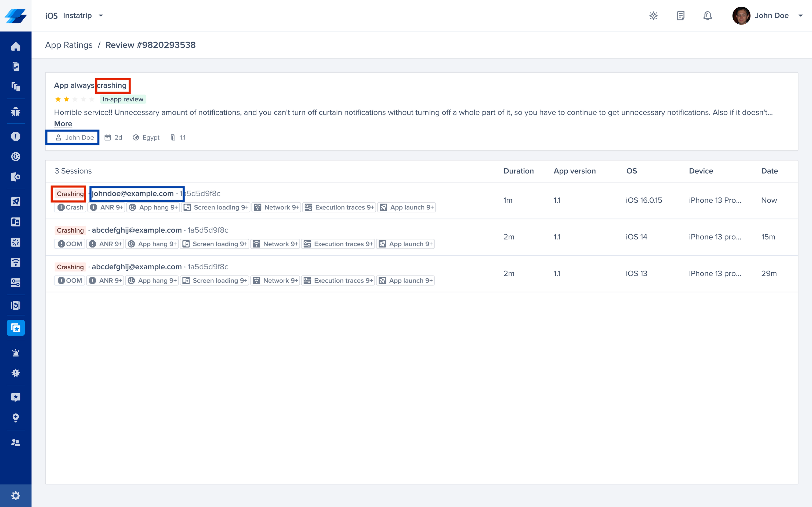Open the John Doe account menu arrow
Image resolution: width=812 pixels, height=507 pixels.
(x=801, y=16)
